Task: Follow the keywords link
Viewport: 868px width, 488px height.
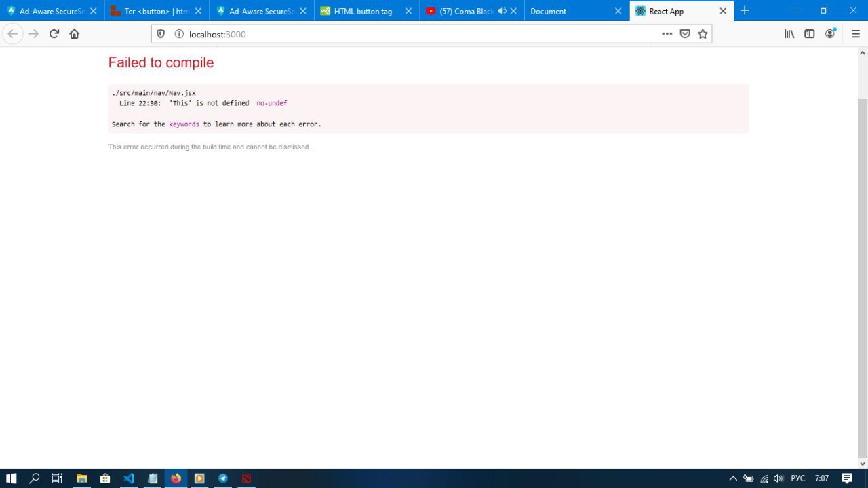Action: tap(184, 124)
